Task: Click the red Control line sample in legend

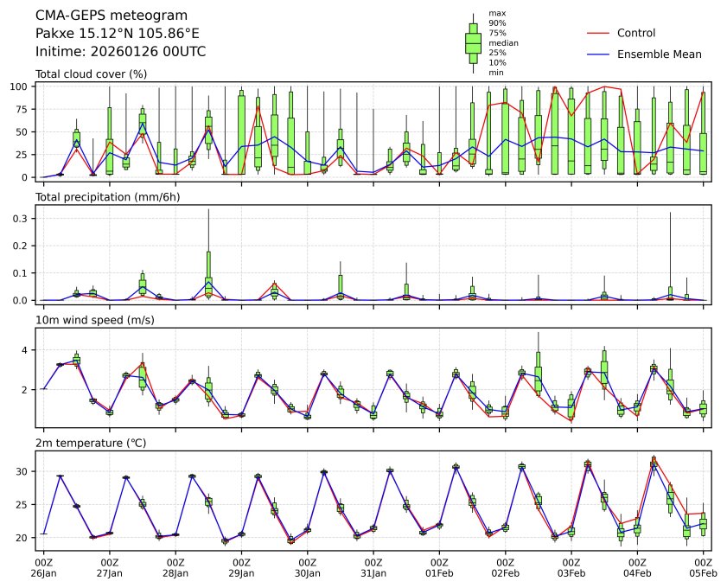Action: coord(598,33)
